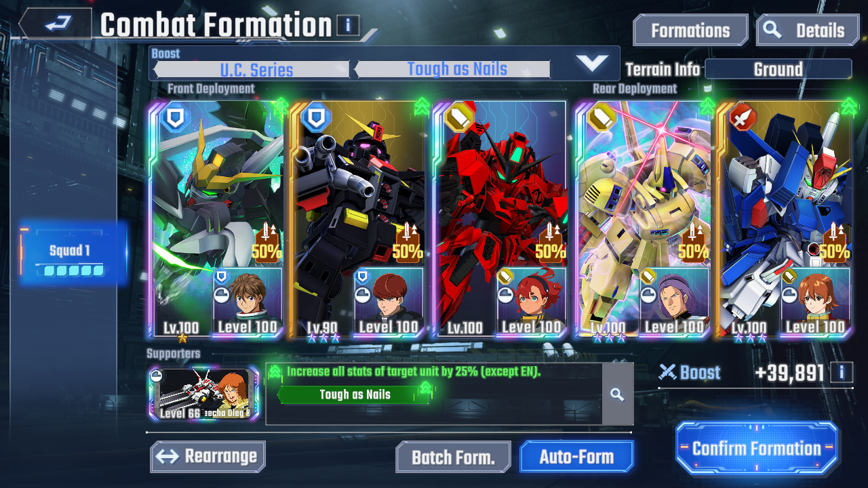Click magnifier icon in supporter skill box
868x488 pixels.
click(616, 394)
